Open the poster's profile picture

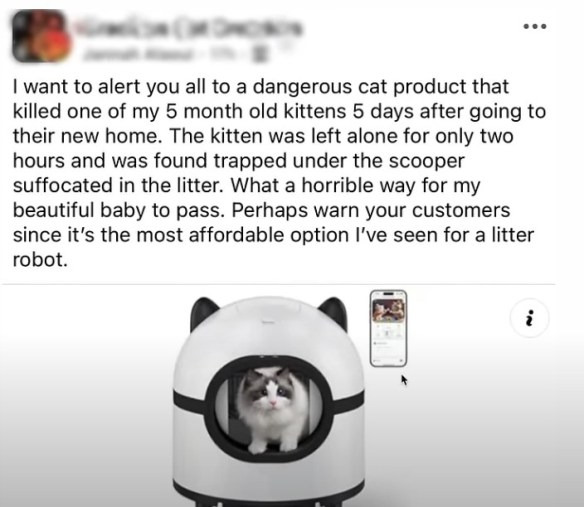coord(40,36)
